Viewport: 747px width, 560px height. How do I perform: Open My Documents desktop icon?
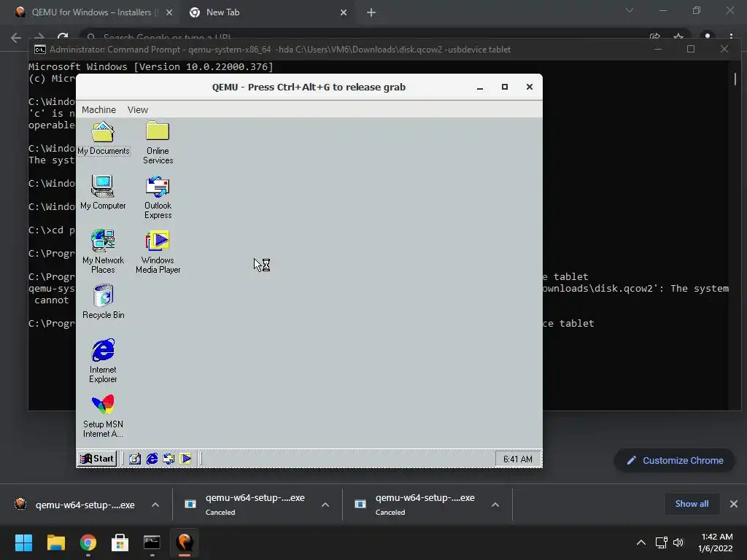pos(103,138)
